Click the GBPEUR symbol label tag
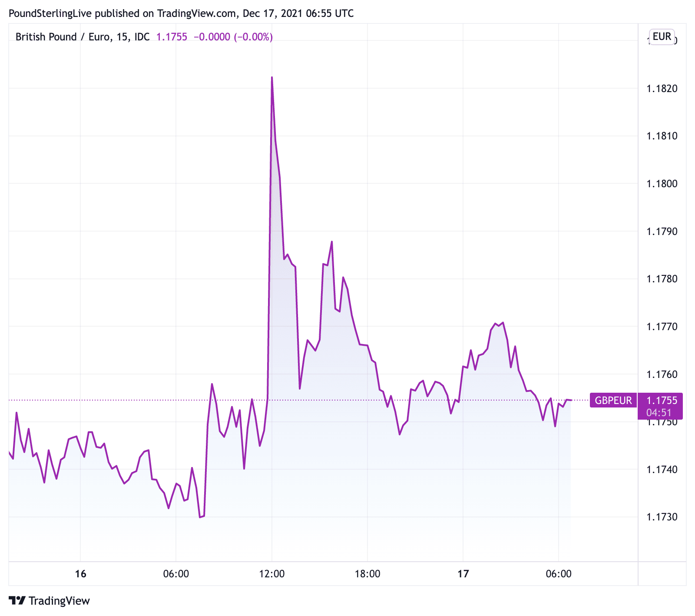This screenshot has width=695, height=616. point(613,400)
